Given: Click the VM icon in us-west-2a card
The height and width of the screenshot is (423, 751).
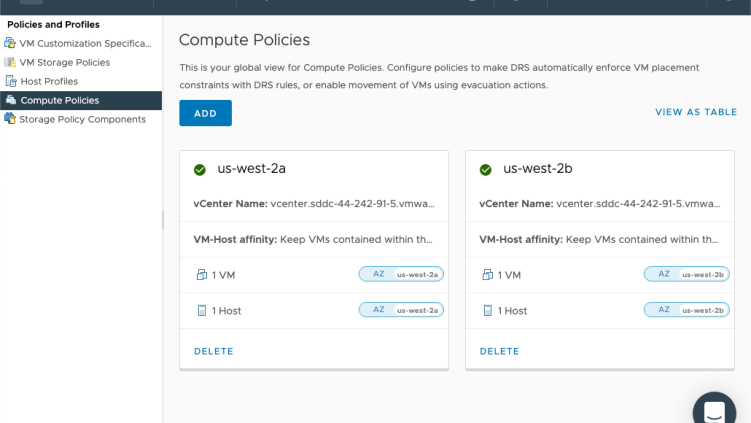Looking at the screenshot, I should [x=202, y=274].
